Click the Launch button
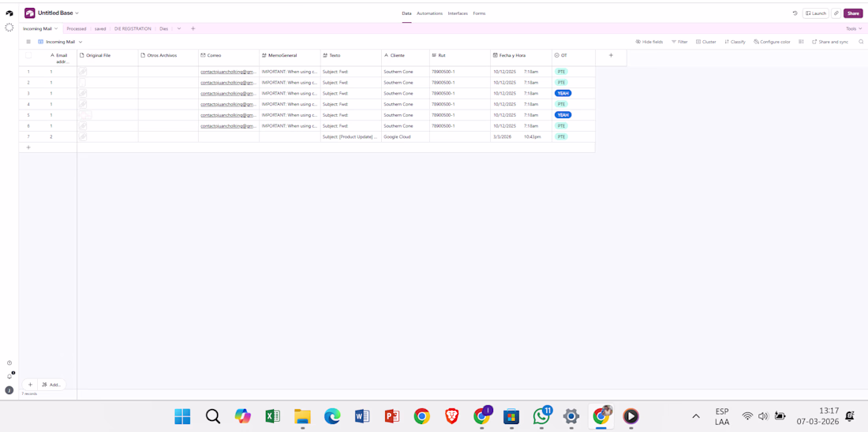This screenshot has height=432, width=868. click(815, 13)
